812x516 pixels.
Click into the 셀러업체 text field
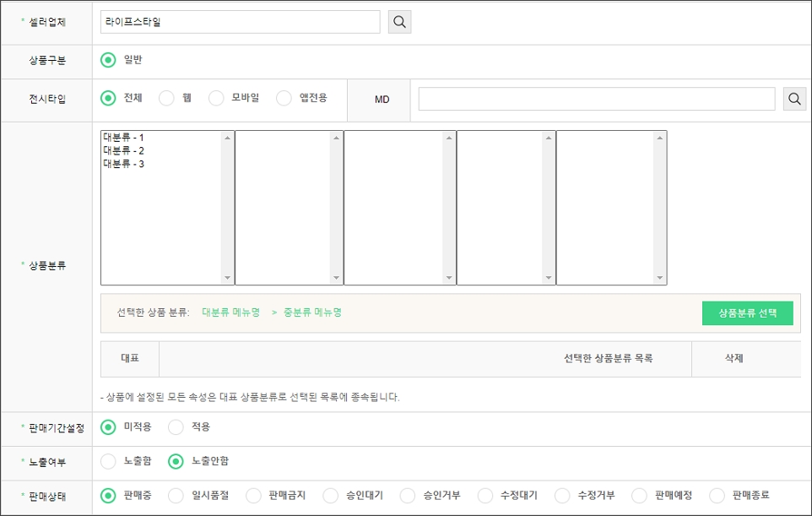(x=240, y=22)
